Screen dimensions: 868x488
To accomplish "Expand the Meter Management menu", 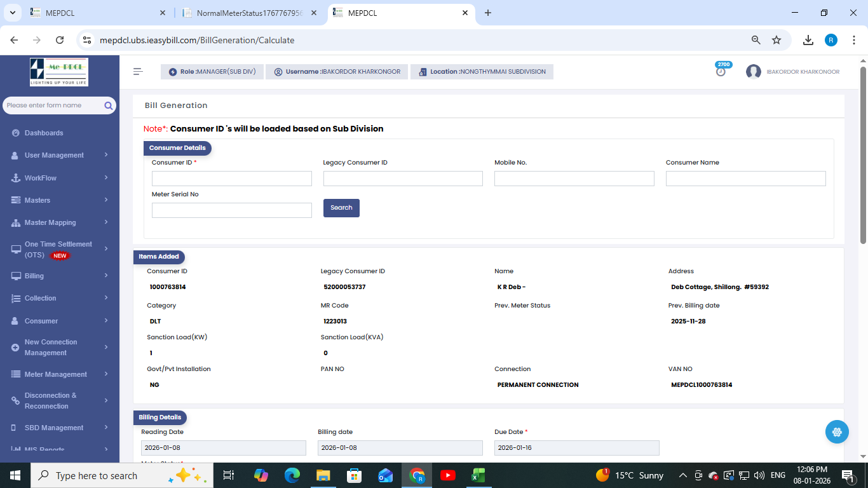I will pos(56,374).
